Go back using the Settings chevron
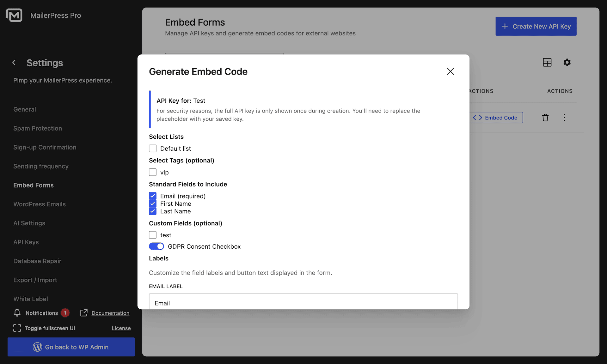This screenshot has width=607, height=364. pyautogui.click(x=14, y=63)
